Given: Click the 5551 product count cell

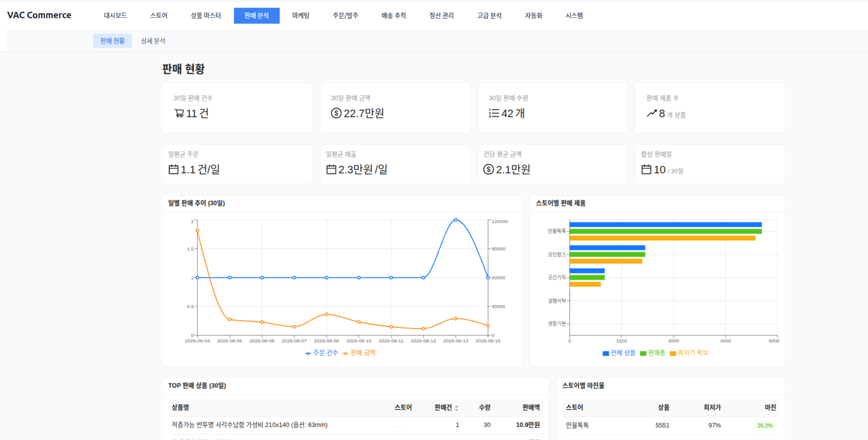Looking at the screenshot, I should click(663, 425).
